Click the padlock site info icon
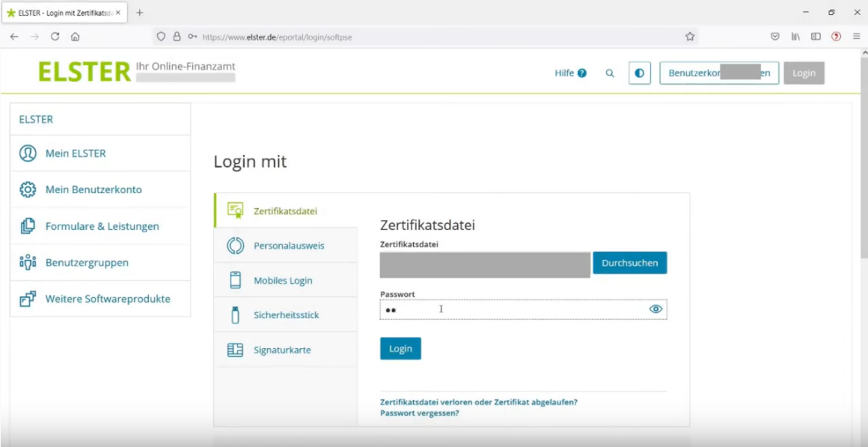Viewport: 868px width, 447px height. [177, 37]
